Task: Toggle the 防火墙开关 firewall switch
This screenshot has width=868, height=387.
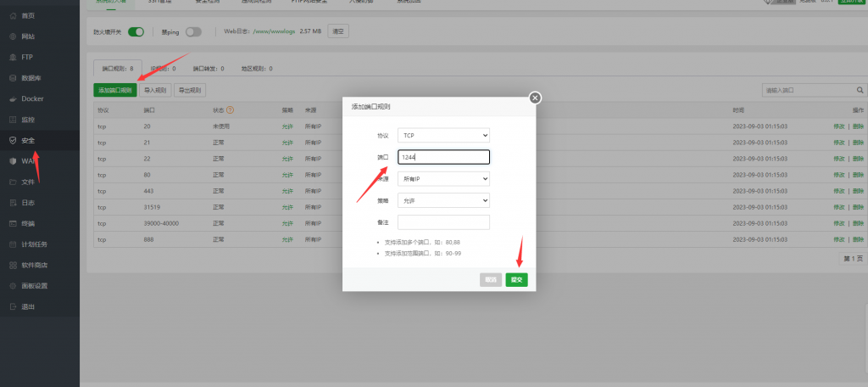Action: tap(136, 32)
